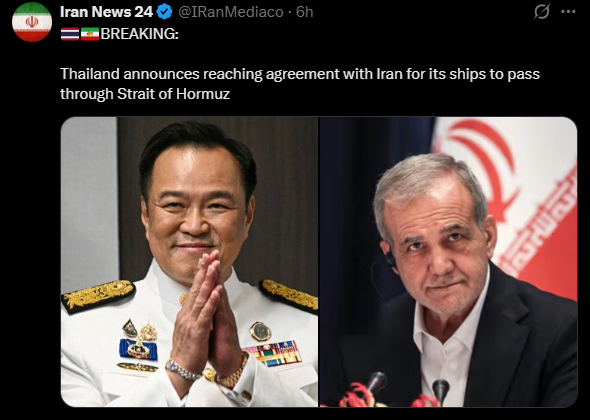Image resolution: width=590 pixels, height=420 pixels.
Task: Open left photo of man in white uniform
Action: click(x=189, y=262)
